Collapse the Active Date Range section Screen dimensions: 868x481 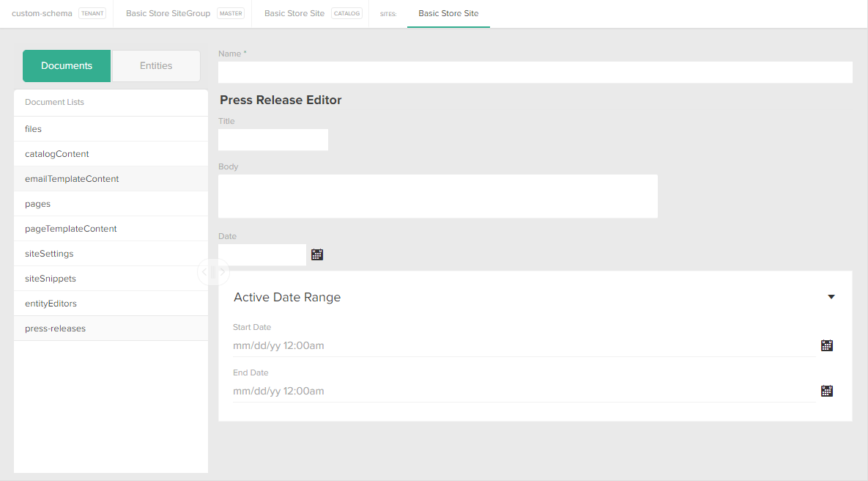[831, 296]
